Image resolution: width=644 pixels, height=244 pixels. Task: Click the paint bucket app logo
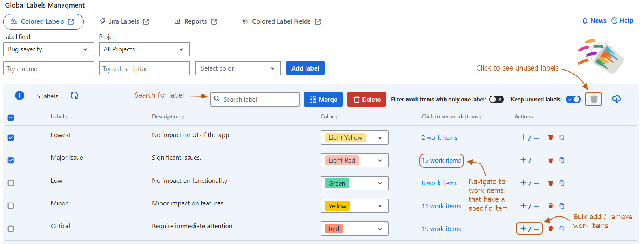click(601, 57)
